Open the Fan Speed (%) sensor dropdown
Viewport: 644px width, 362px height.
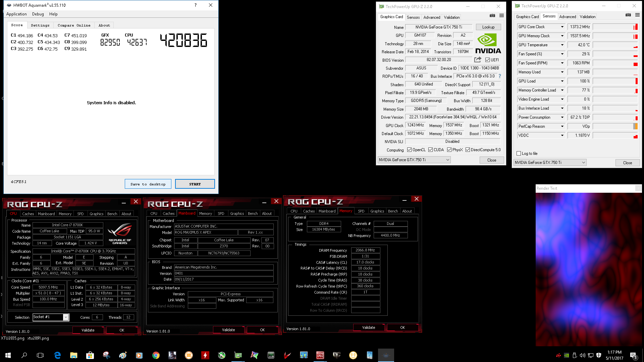(x=562, y=54)
